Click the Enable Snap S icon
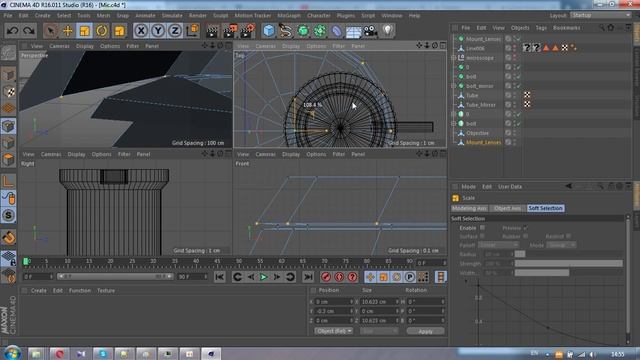The image size is (640, 360). (9, 215)
